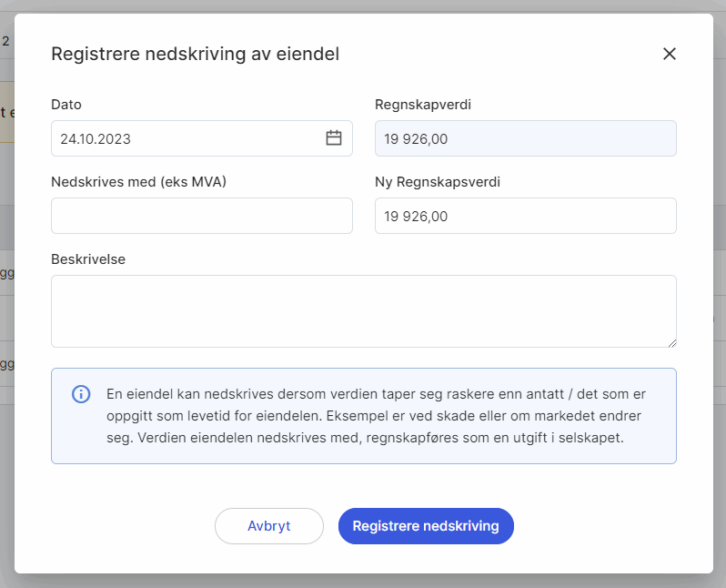This screenshot has width=726, height=588.
Task: Click the blue info circle icon
Action: (81, 394)
